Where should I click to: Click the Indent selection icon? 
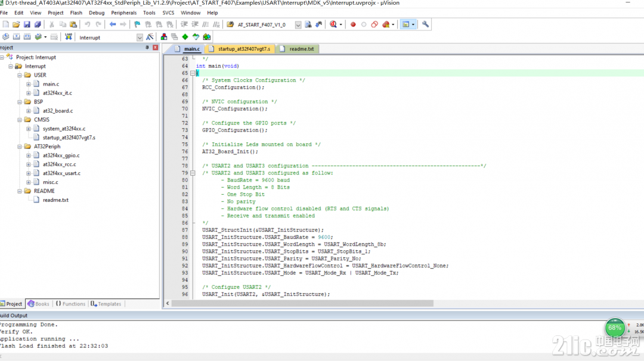pyautogui.click(x=184, y=24)
